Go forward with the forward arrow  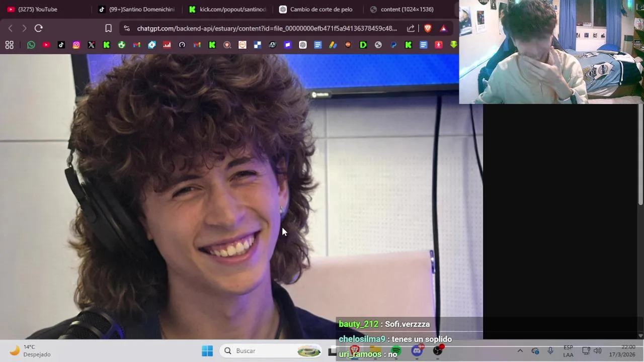coord(24,28)
